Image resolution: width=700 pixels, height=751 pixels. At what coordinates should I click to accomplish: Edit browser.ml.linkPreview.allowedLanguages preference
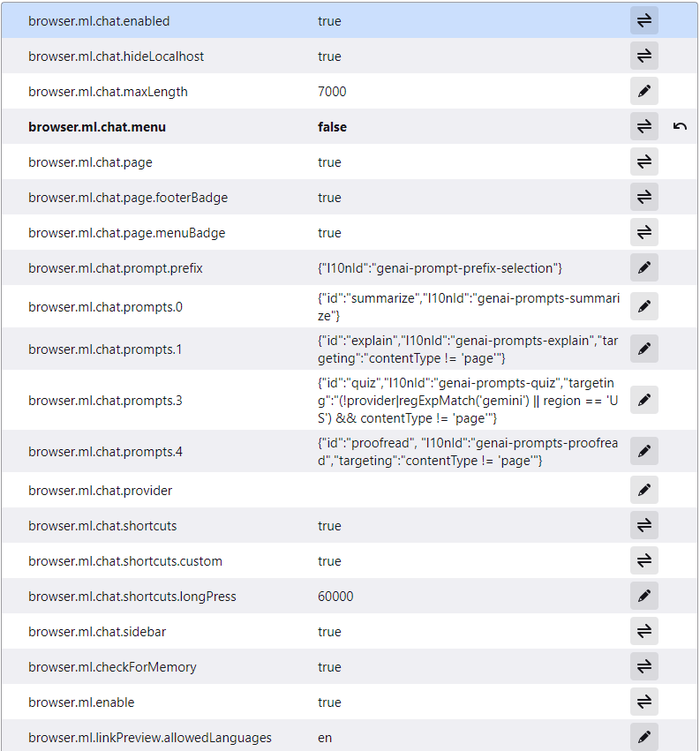644,738
